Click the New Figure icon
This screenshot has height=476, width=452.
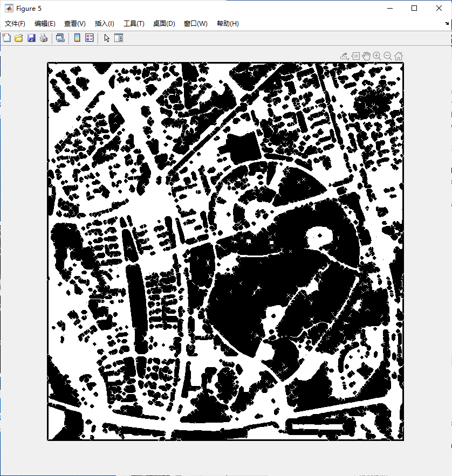(x=6, y=38)
